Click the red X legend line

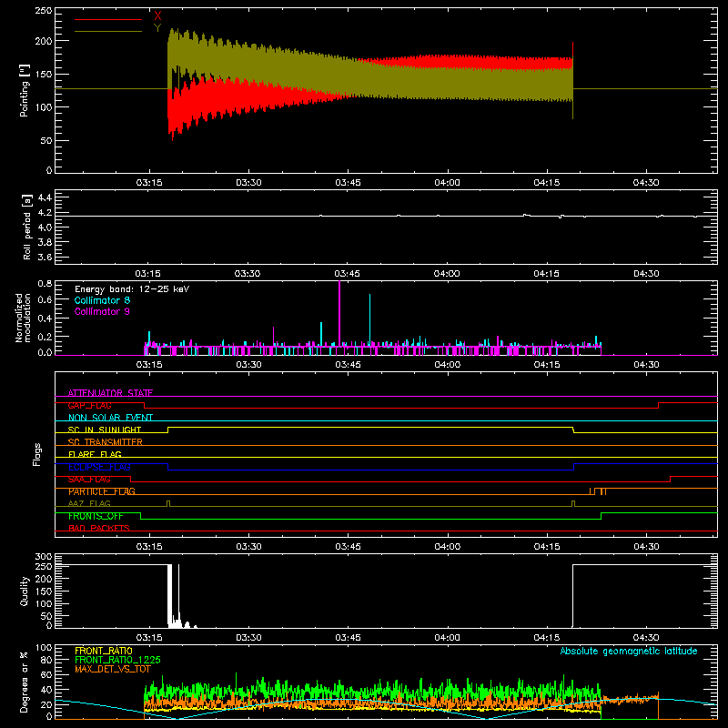pyautogui.click(x=108, y=19)
